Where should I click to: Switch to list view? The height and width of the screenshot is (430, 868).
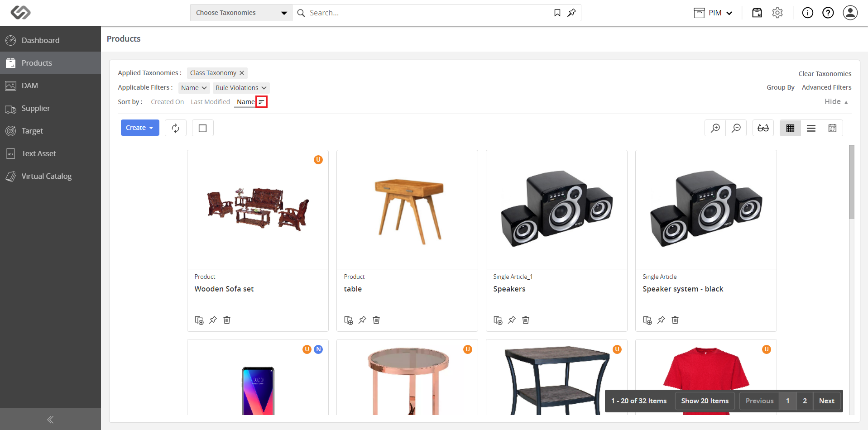click(x=811, y=128)
